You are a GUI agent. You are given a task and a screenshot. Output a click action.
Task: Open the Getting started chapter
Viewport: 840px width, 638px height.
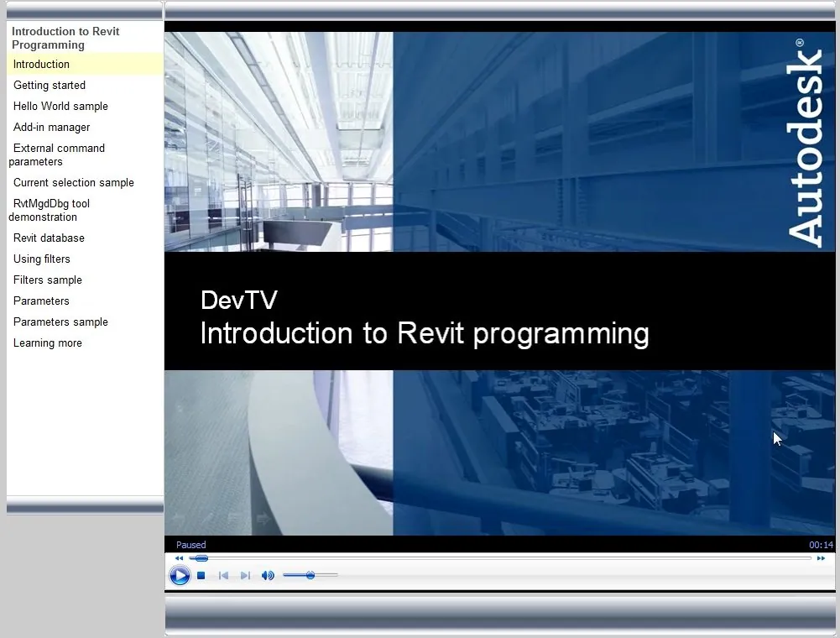tap(50, 86)
